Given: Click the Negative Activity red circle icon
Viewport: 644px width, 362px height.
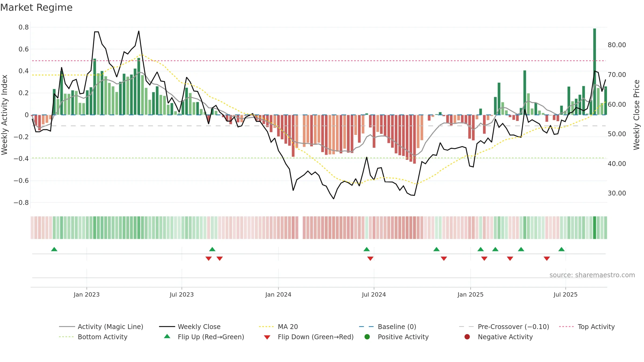Looking at the screenshot, I should point(467,337).
